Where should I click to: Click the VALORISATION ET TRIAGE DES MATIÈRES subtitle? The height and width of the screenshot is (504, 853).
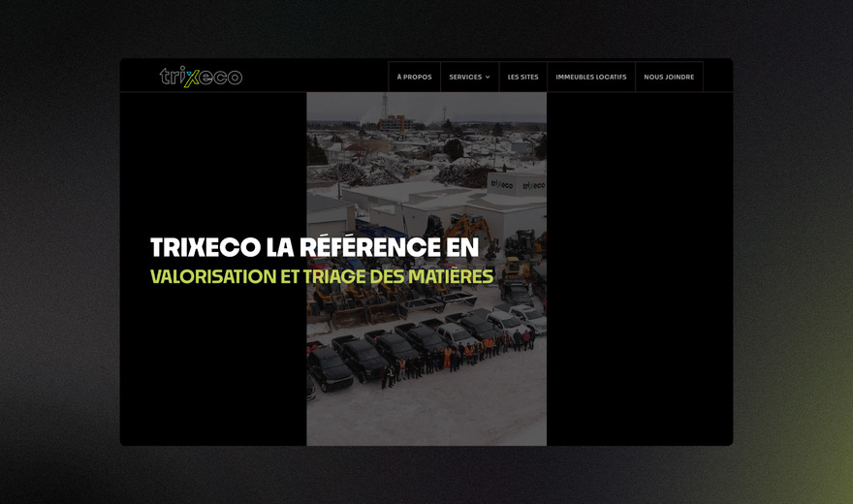322,277
